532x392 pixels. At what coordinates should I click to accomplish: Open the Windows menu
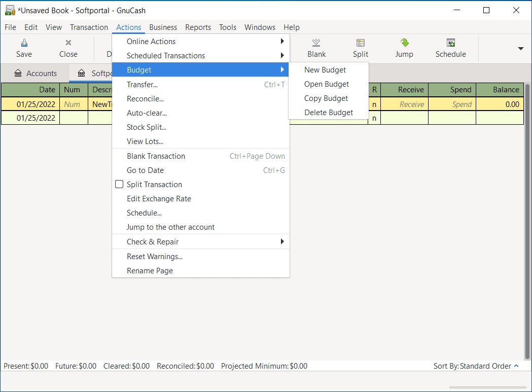click(x=260, y=27)
